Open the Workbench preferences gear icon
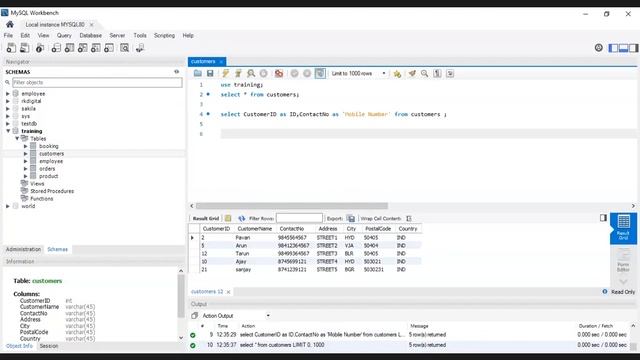The image size is (640, 360). point(598,48)
